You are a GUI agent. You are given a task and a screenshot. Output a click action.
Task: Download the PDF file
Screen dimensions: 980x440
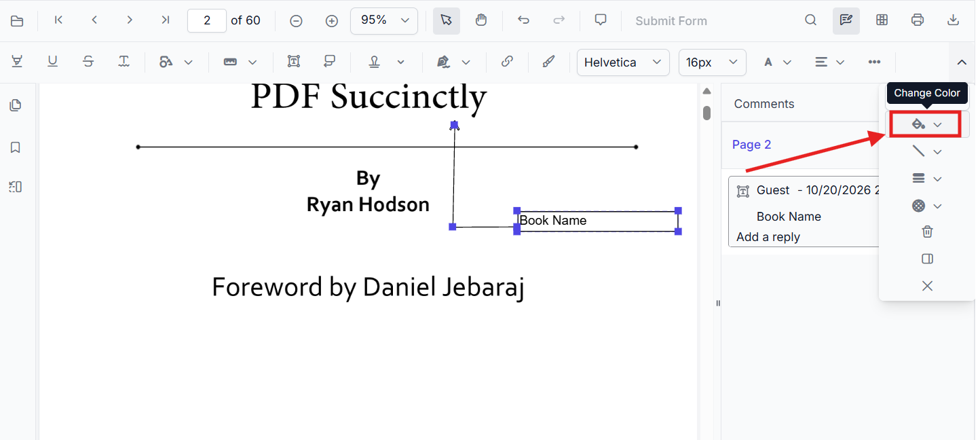(x=953, y=20)
